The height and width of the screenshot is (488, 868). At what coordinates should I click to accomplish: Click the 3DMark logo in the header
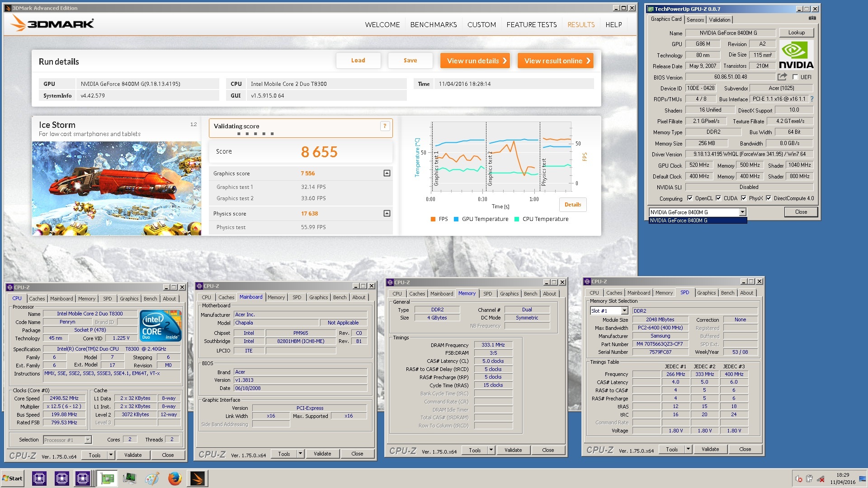pyautogui.click(x=52, y=23)
